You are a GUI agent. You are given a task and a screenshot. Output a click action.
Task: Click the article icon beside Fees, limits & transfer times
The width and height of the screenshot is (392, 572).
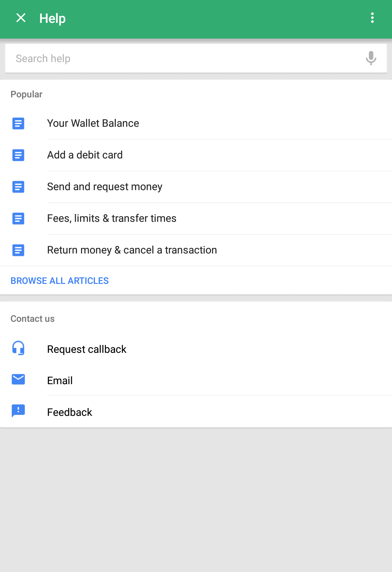click(18, 219)
